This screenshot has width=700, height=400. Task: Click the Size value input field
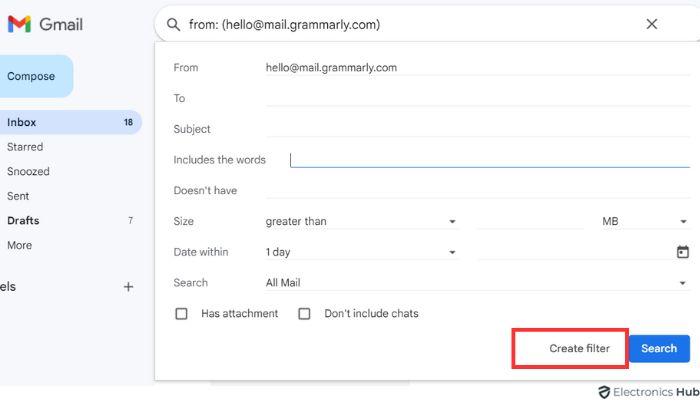tap(530, 221)
